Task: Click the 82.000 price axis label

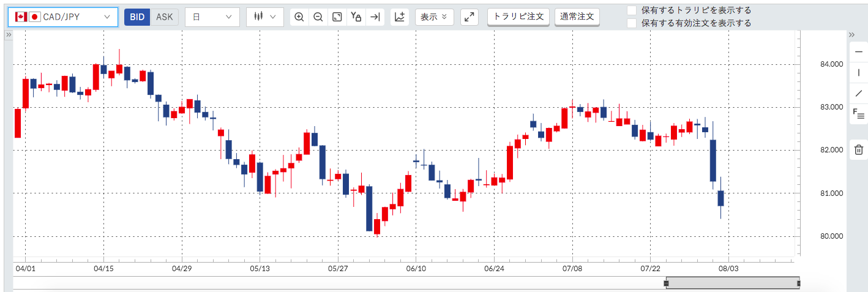Action: coord(832,150)
